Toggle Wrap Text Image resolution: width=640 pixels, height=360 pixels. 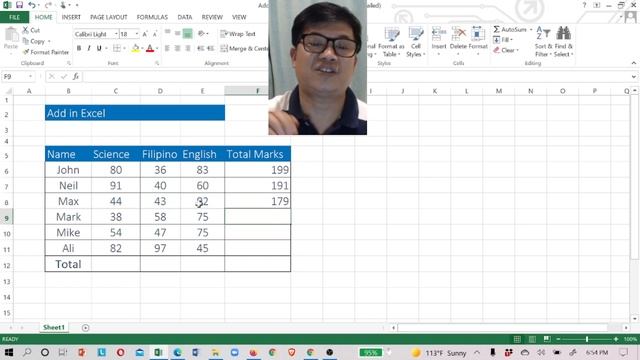238,34
